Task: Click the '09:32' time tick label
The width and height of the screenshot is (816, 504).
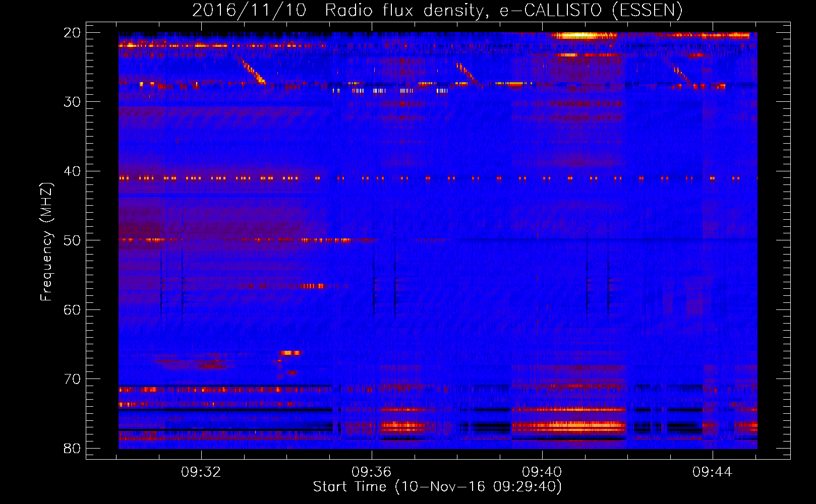Action: pyautogui.click(x=201, y=472)
